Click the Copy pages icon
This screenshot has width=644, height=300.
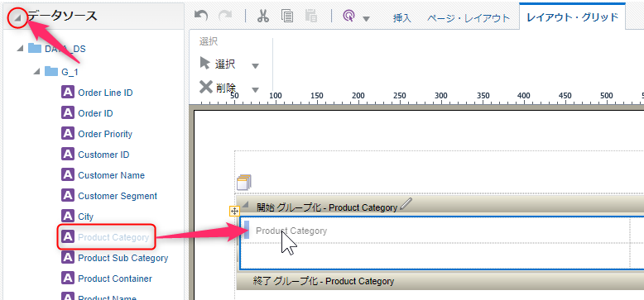(x=287, y=16)
